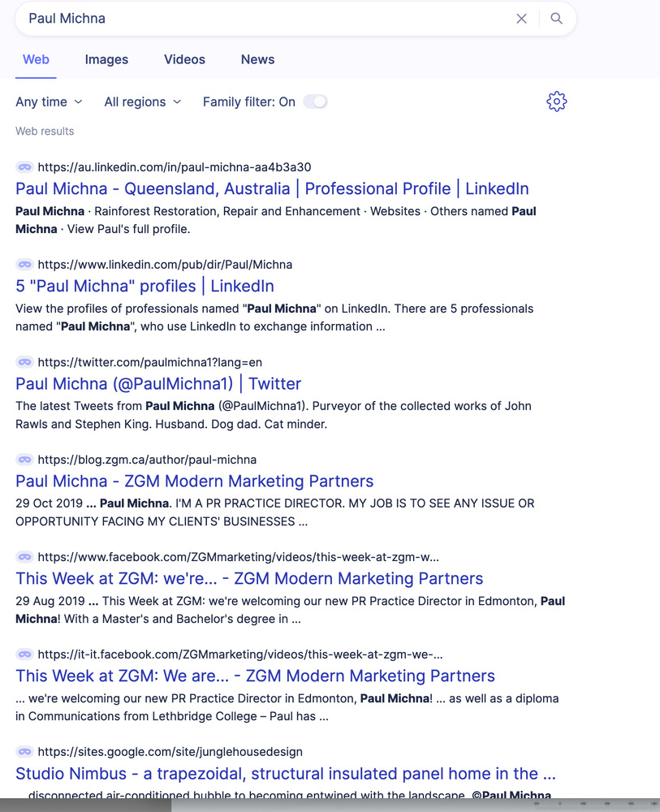Click mask icon beside sites.google.com result
This screenshot has height=812, width=660.
click(x=24, y=752)
